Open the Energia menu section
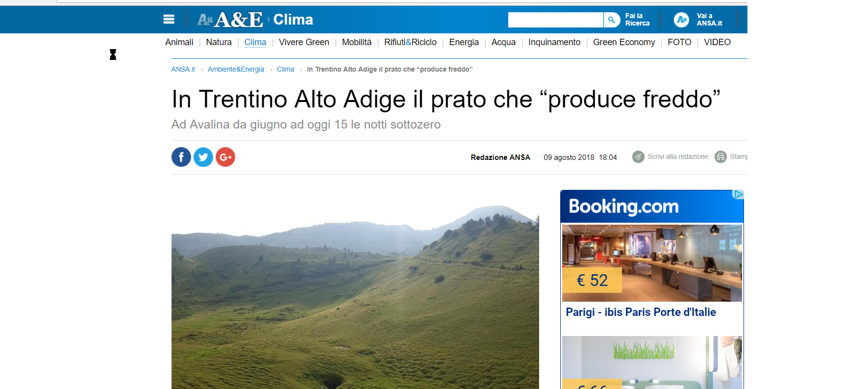Viewport: 868px width, 389px height. (464, 42)
